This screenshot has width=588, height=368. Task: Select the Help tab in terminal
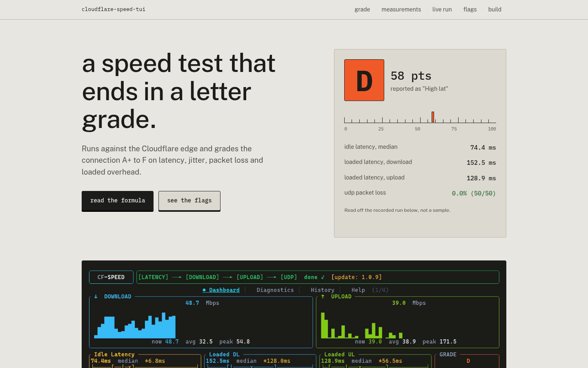pos(358,290)
